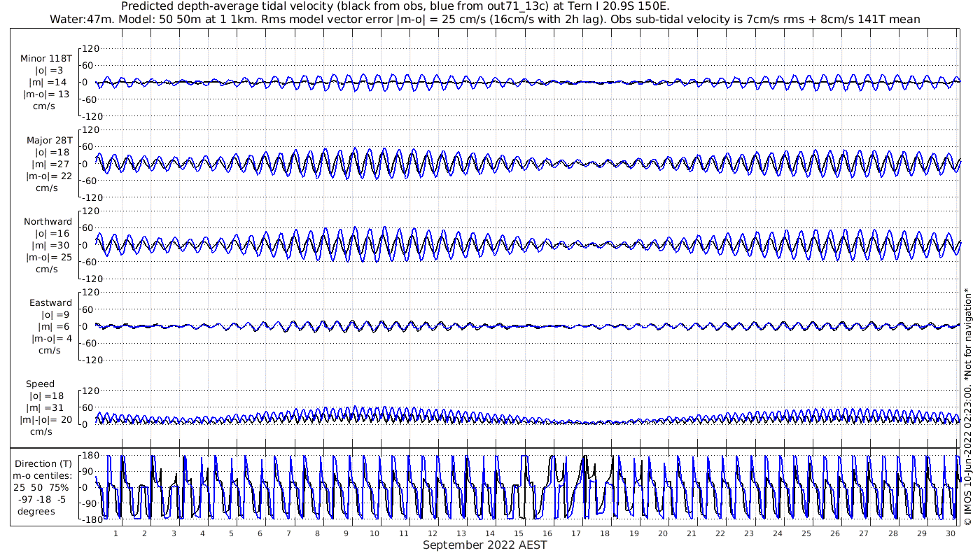Select the '|m-o|= 13' value under Minor
This screenshot has height=560, width=980.
(47, 94)
